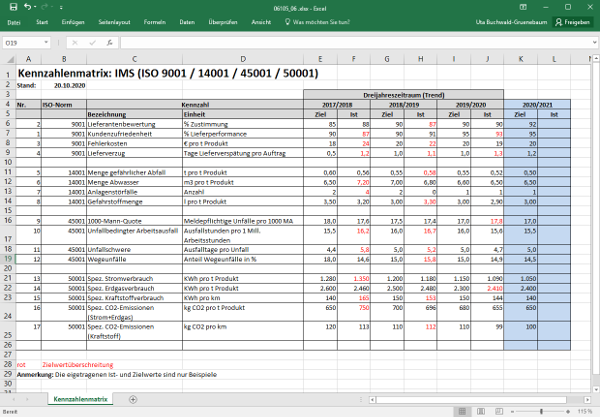
Task: Open the Datei menu
Action: (13, 21)
